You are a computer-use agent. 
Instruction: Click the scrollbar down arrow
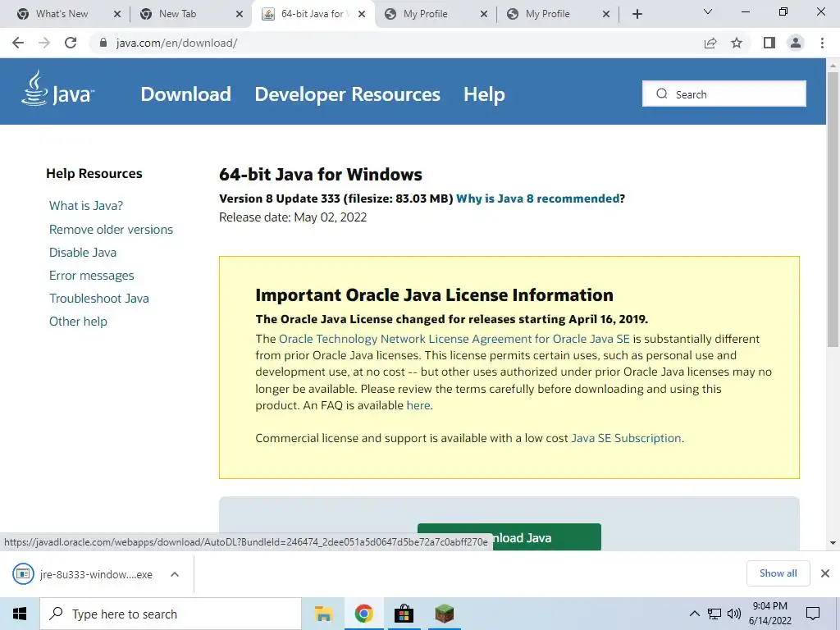[833, 543]
